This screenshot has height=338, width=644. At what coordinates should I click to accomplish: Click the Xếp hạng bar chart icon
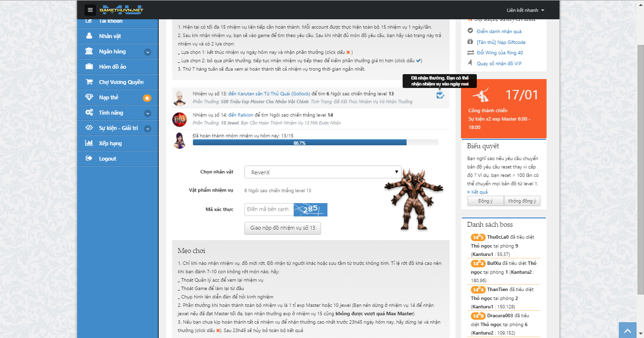coord(89,143)
